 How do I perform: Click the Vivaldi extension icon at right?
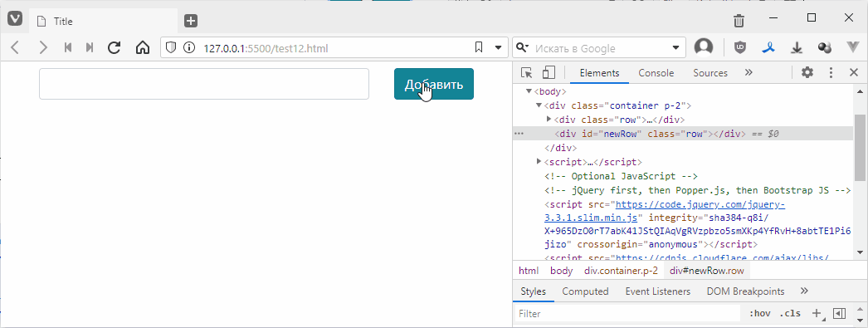[853, 48]
